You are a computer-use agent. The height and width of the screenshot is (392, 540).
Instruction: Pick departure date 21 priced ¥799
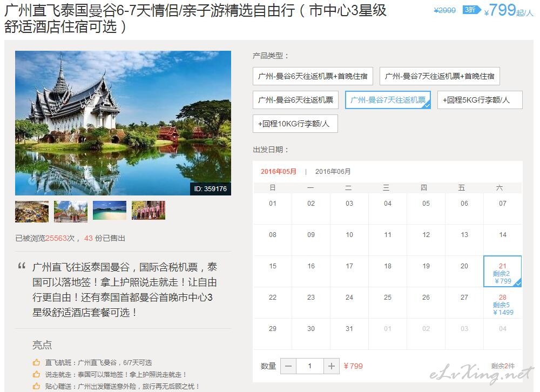[502, 272]
